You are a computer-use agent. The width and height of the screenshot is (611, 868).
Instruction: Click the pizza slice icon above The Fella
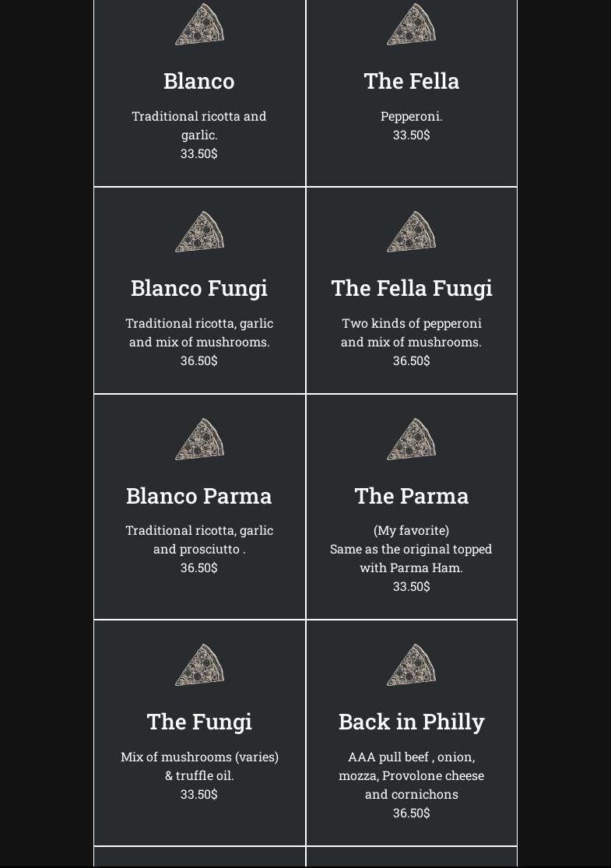point(411,25)
